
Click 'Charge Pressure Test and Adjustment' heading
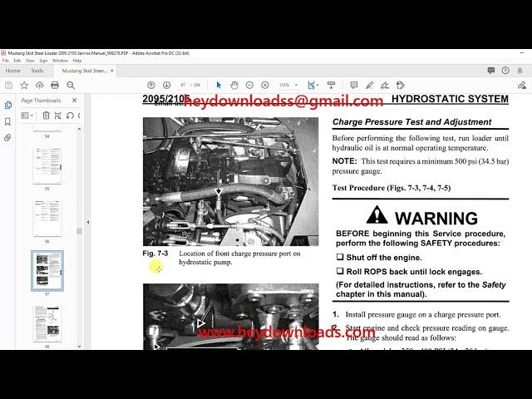click(x=412, y=122)
